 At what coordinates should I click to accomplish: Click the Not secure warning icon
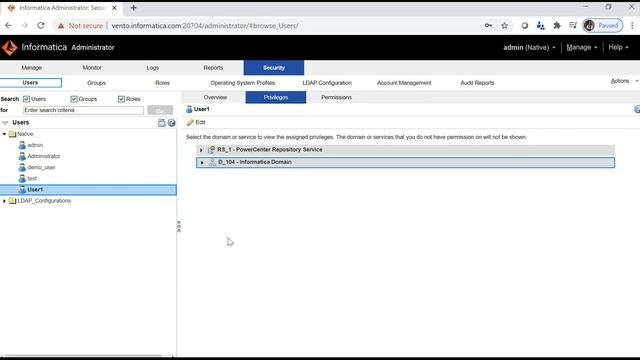pyautogui.click(x=61, y=26)
